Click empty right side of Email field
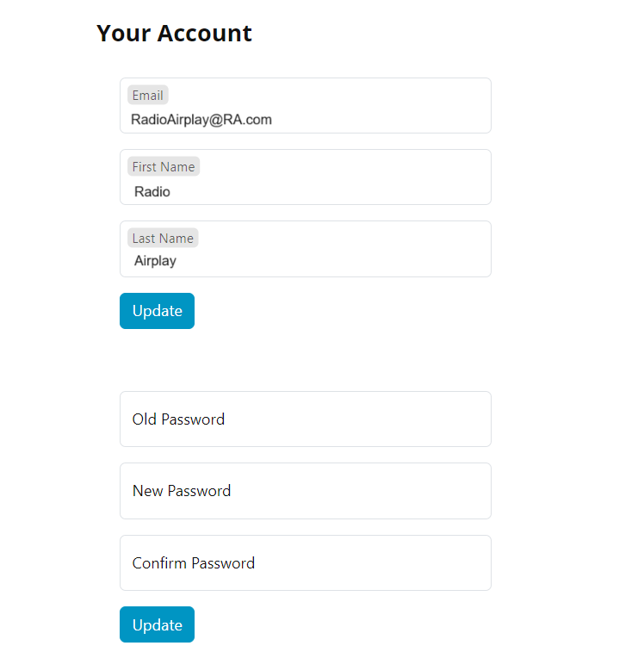Image resolution: width=644 pixels, height=652 pixels. tap(422, 108)
